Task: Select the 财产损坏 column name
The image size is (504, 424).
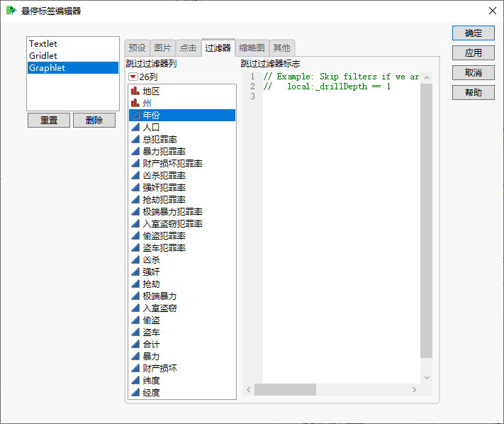Action: [x=159, y=369]
